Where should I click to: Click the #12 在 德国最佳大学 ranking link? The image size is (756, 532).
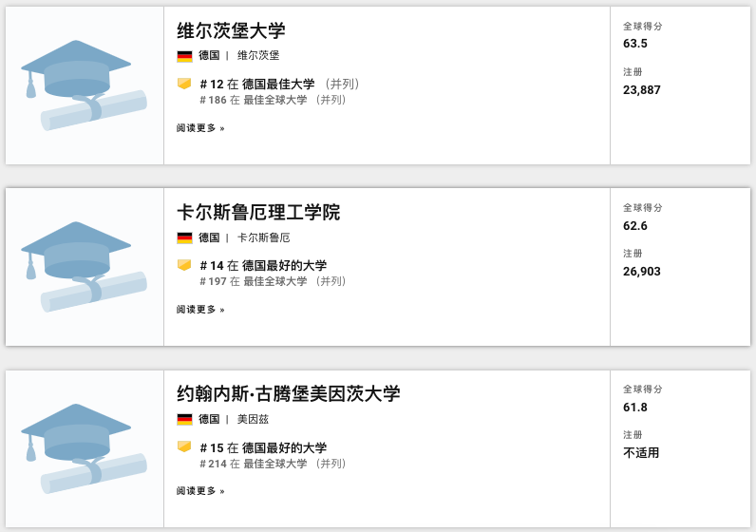(x=257, y=85)
